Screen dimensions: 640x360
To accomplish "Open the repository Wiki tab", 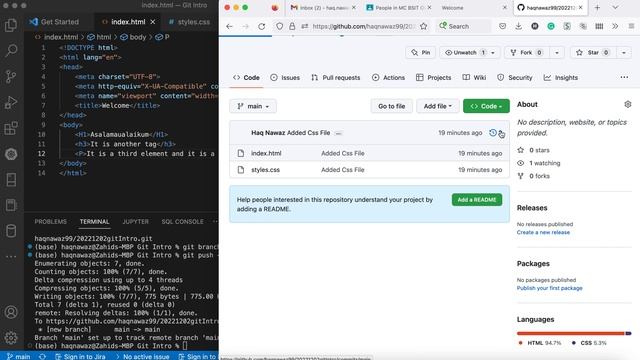I will click(474, 78).
